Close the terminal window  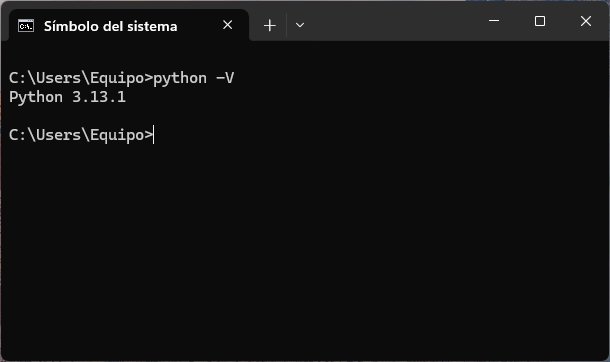(x=586, y=21)
